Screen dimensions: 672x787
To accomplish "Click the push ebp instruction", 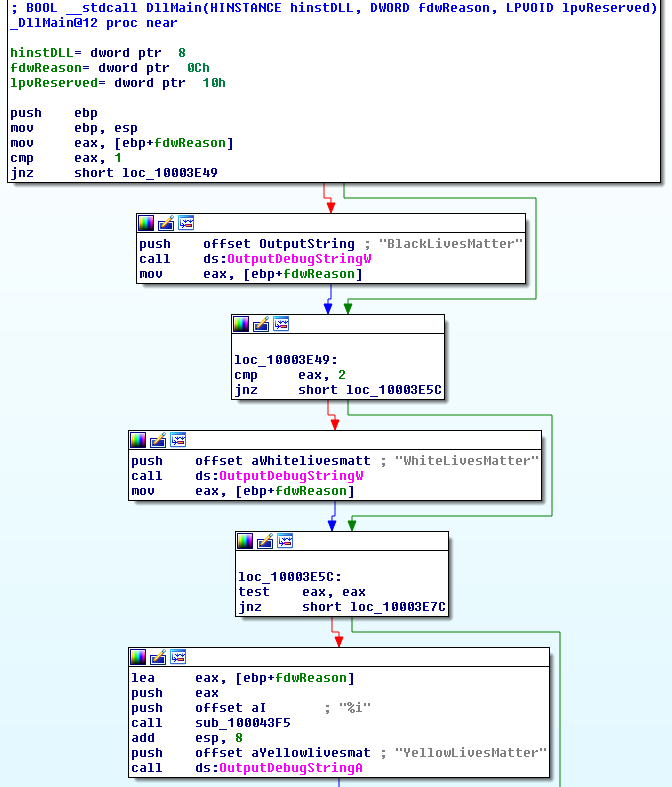I will [x=54, y=113].
